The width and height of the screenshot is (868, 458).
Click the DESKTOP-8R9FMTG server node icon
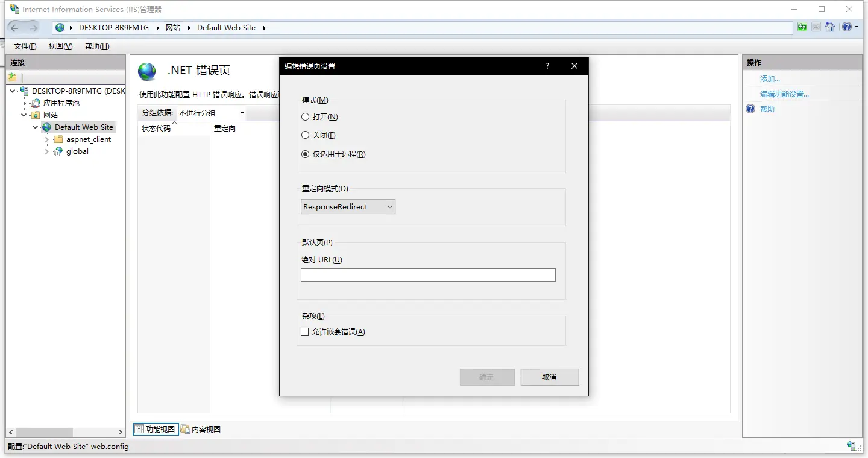point(24,91)
